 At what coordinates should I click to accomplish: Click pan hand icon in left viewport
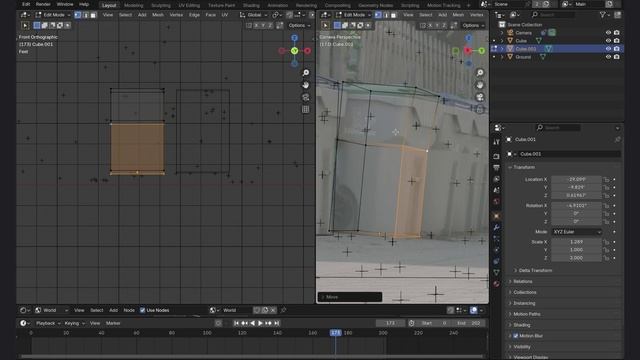(x=306, y=85)
